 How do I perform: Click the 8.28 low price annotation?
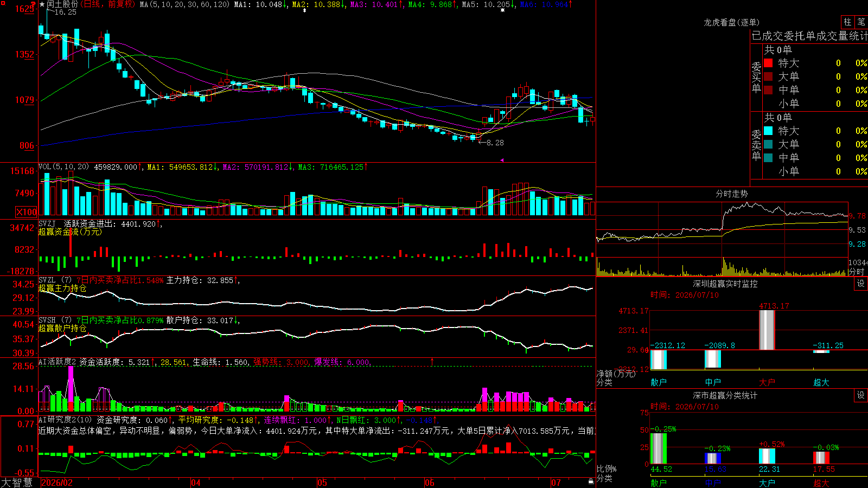(495, 143)
